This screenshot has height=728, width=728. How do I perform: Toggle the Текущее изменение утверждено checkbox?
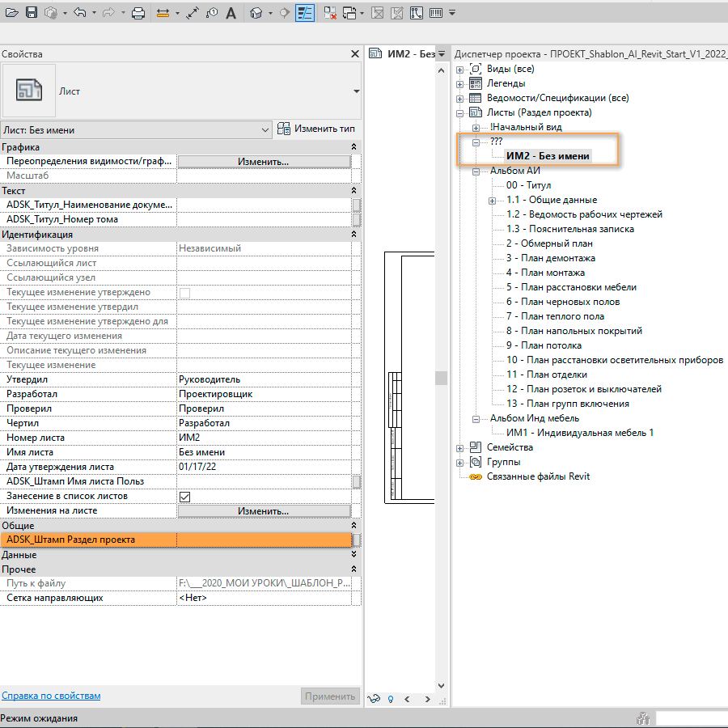click(x=184, y=293)
